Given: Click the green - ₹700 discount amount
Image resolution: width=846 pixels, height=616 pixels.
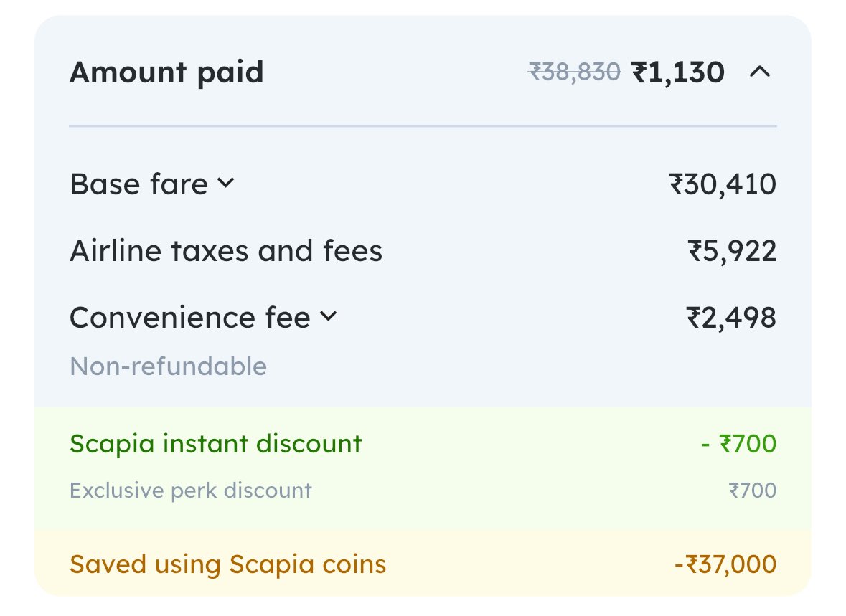Looking at the screenshot, I should pos(738,444).
